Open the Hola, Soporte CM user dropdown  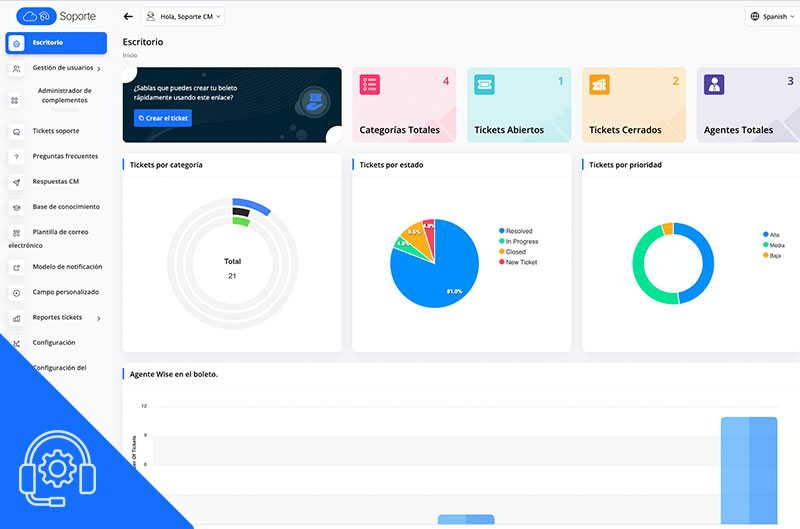(183, 17)
